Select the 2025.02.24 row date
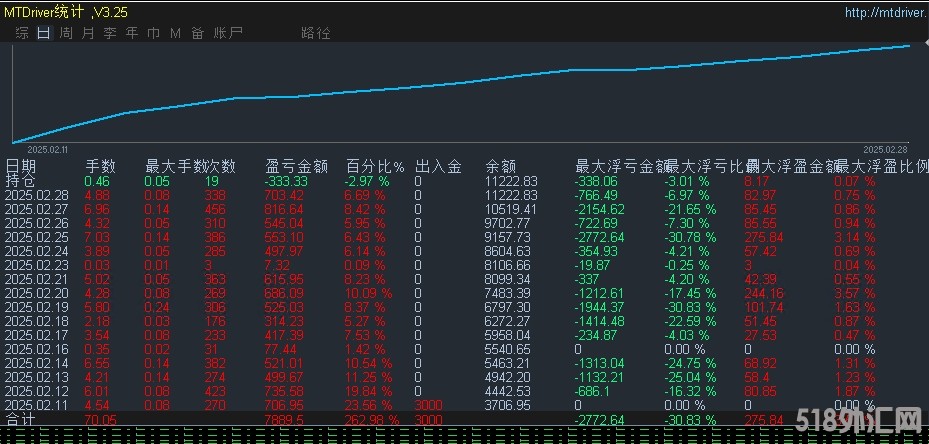The image size is (929, 444). [37, 251]
